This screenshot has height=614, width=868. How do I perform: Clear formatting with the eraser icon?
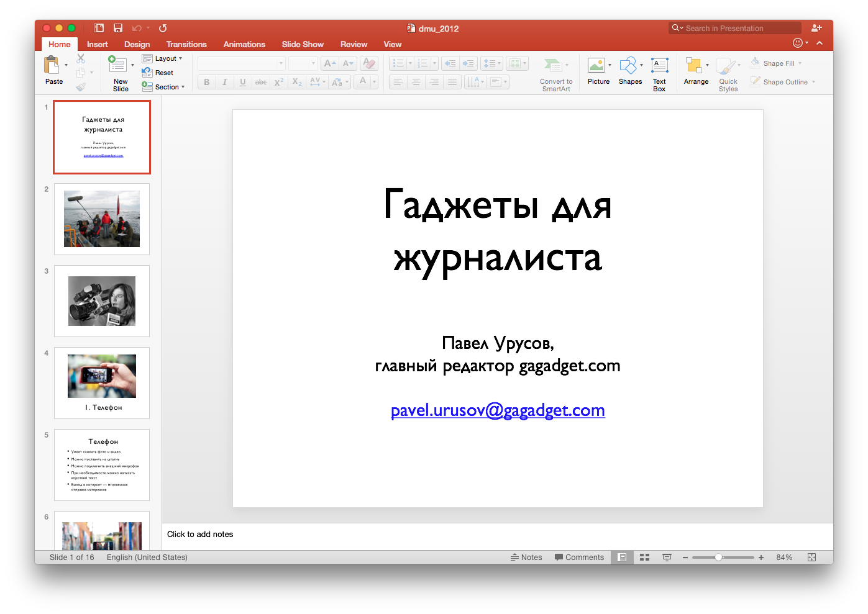click(x=369, y=63)
